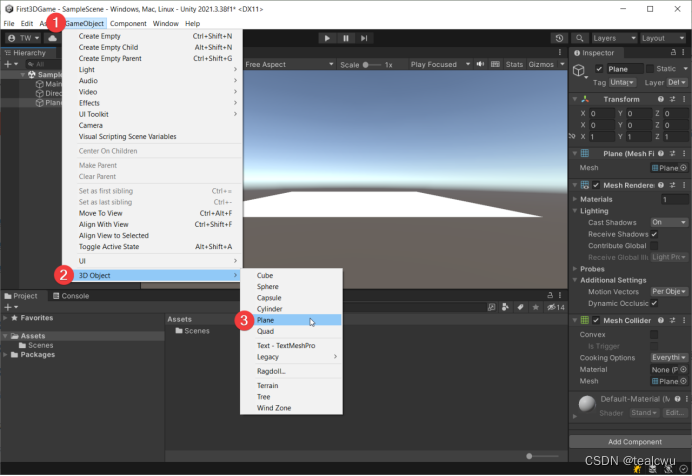Open the Play Focused dropdown
The image size is (692, 476).
click(x=440, y=64)
